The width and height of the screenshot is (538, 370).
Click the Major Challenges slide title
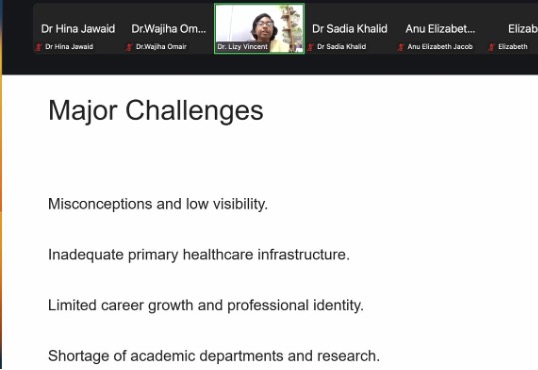(156, 111)
